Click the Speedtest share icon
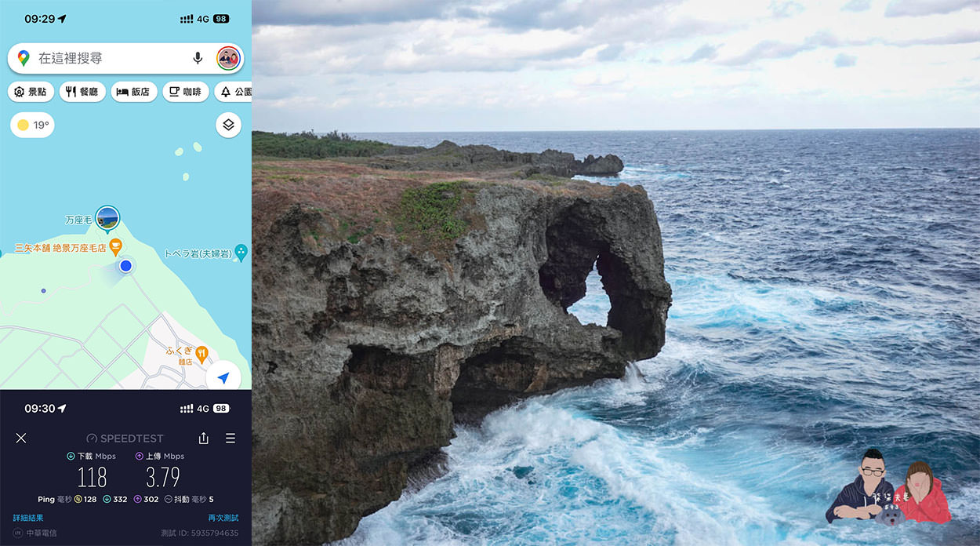 pyautogui.click(x=204, y=439)
